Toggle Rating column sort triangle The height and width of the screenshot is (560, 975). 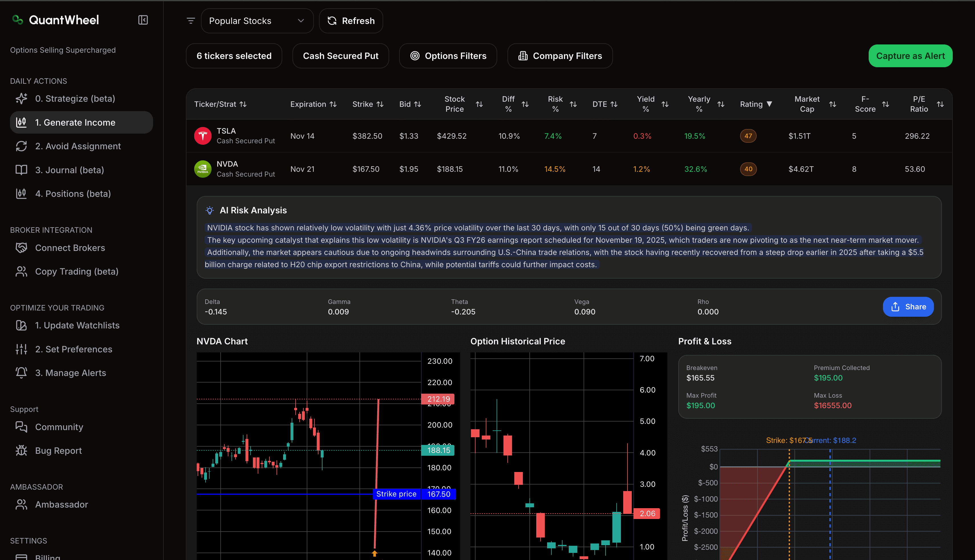tap(769, 104)
